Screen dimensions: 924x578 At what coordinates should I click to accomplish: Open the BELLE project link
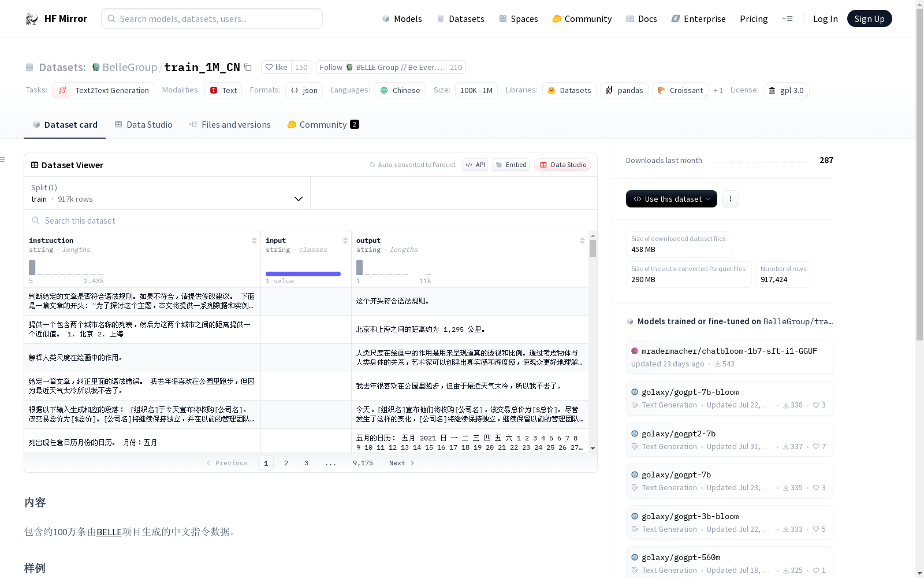click(109, 532)
